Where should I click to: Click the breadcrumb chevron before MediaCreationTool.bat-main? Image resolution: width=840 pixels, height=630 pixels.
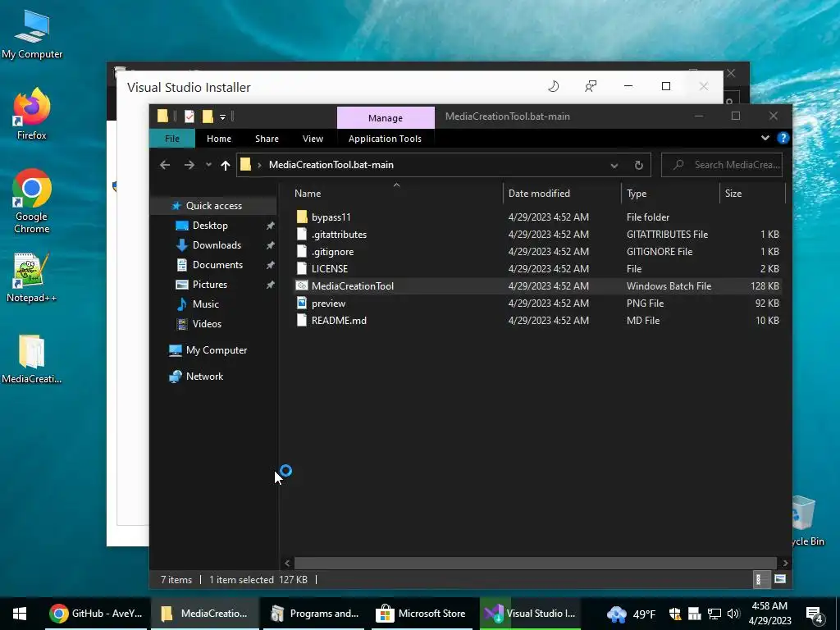point(259,165)
